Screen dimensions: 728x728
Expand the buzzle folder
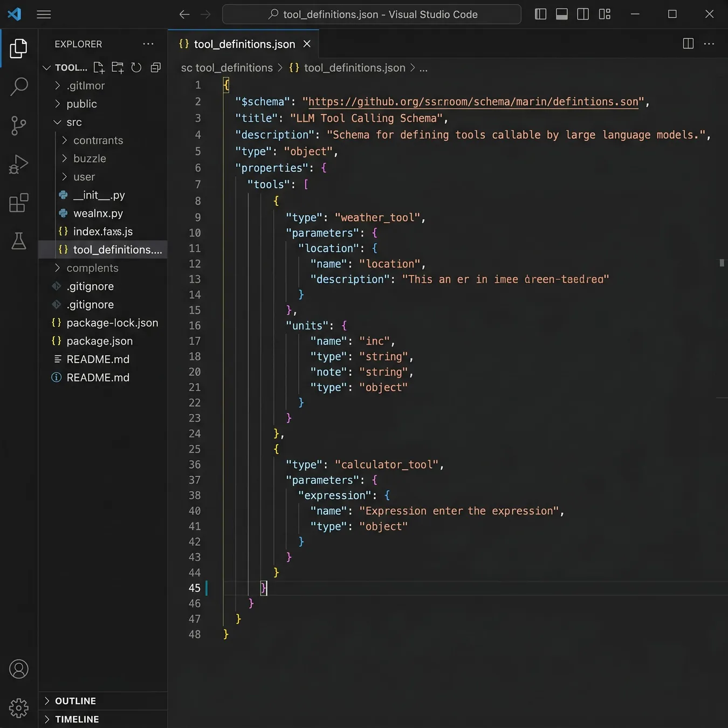point(65,159)
